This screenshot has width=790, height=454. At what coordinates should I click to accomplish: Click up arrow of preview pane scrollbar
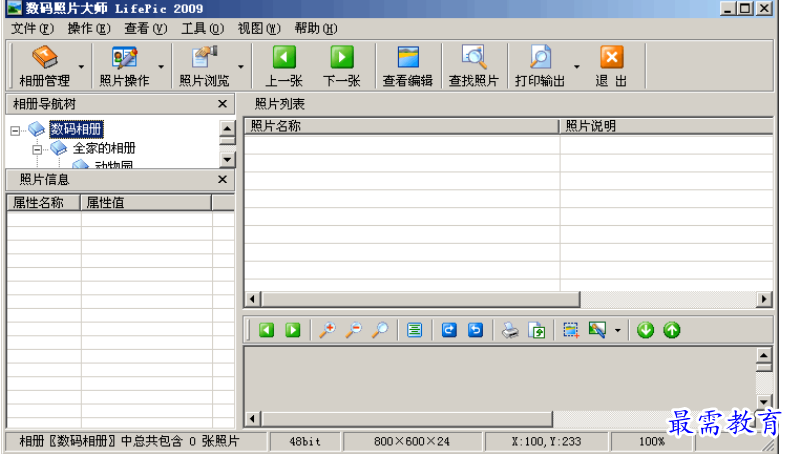(764, 355)
